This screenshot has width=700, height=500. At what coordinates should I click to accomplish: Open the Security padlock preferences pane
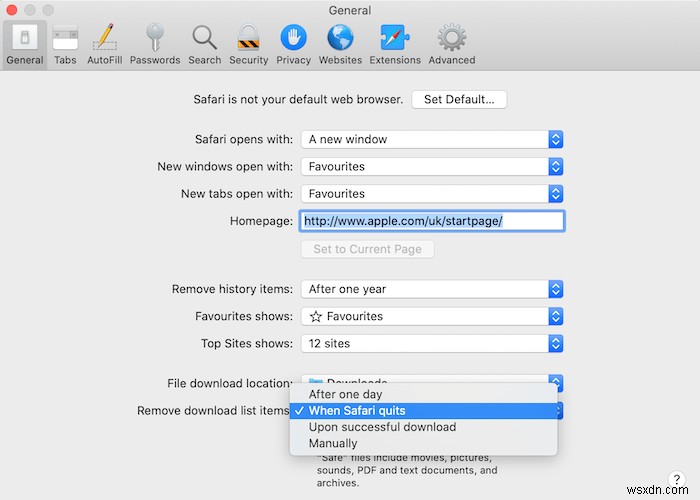click(248, 45)
